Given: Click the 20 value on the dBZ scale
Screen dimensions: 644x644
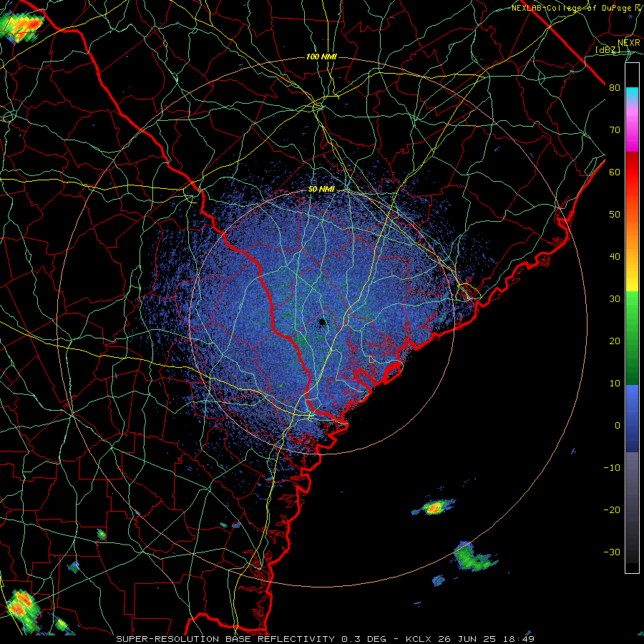Looking at the screenshot, I should [615, 341].
